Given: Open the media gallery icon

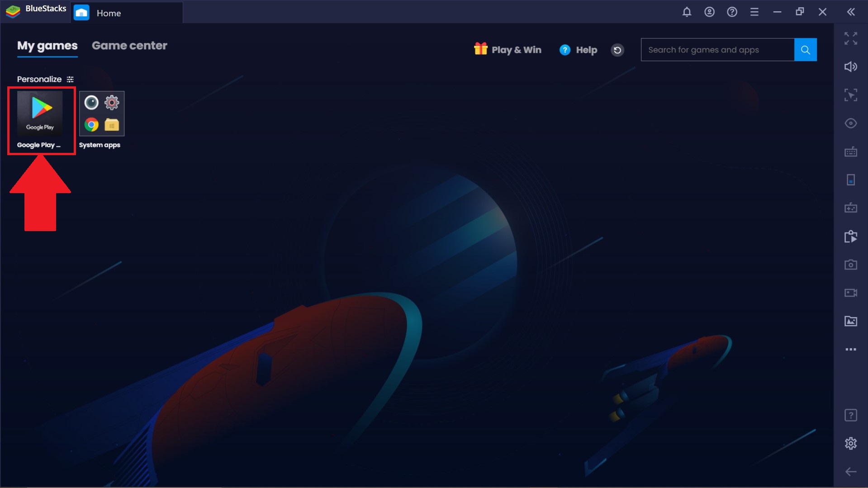Looking at the screenshot, I should 851,321.
